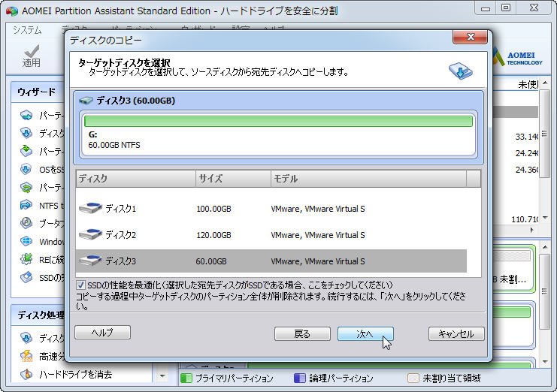Screen dimensions: 557x392
Task: Open ヘルプ in the copy dialog
Action: point(103,333)
